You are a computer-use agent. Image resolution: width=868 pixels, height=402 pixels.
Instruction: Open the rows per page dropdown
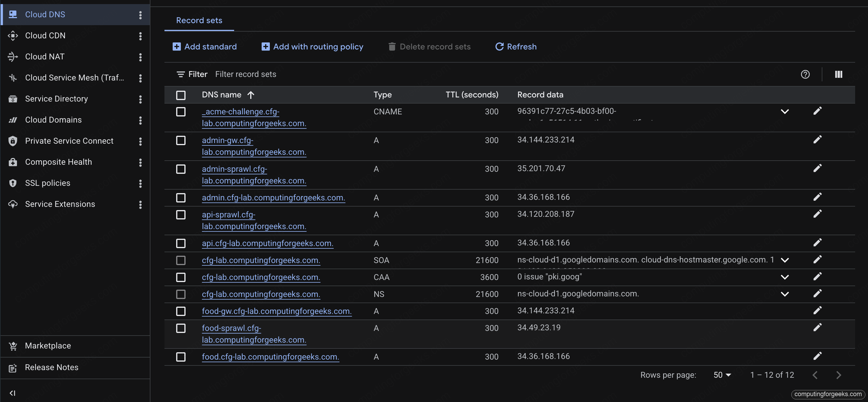(721, 375)
